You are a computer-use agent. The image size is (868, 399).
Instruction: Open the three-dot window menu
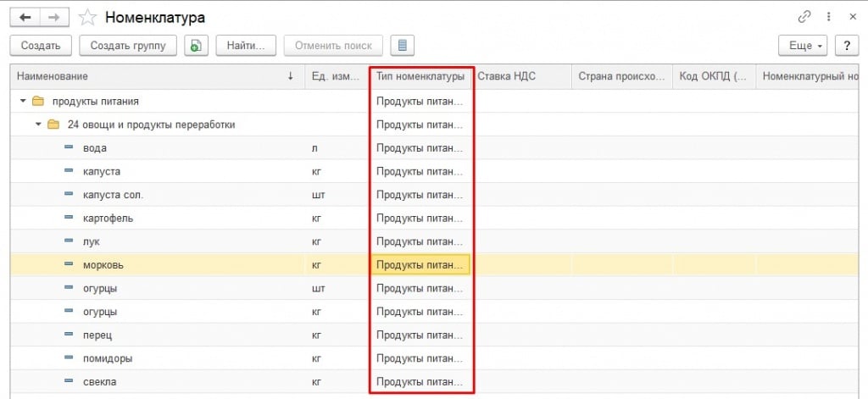pyautogui.click(x=827, y=17)
